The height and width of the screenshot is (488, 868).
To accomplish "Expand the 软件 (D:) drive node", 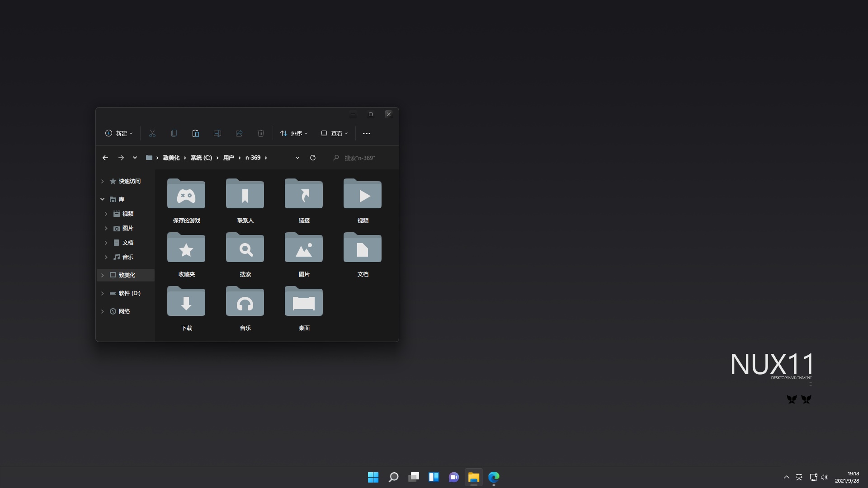I will [x=103, y=293].
